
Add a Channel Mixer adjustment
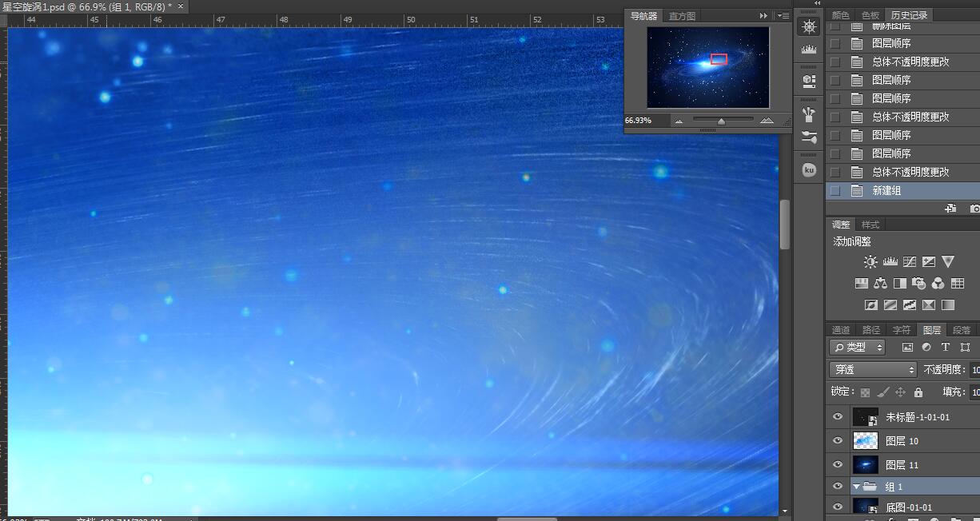pos(938,283)
